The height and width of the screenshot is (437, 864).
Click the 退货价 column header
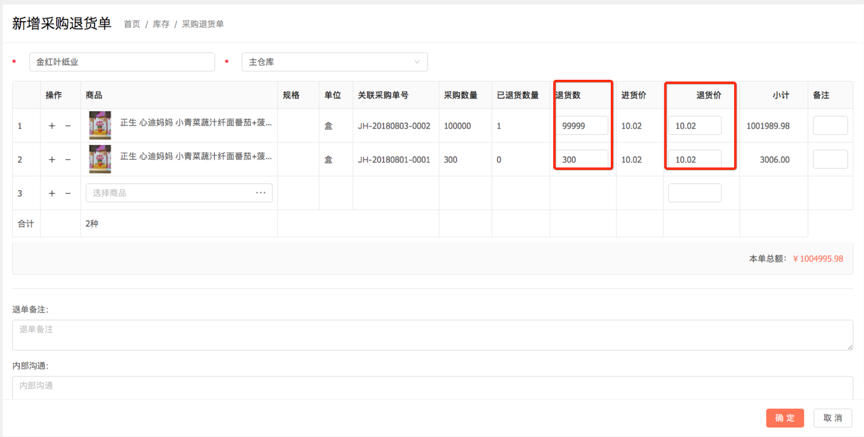[709, 95]
